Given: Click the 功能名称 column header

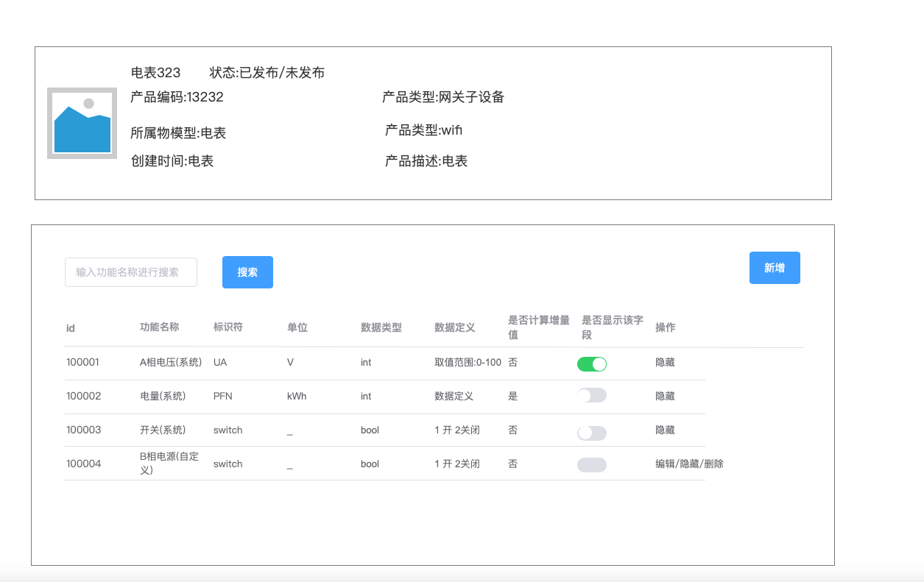Looking at the screenshot, I should tap(159, 327).
